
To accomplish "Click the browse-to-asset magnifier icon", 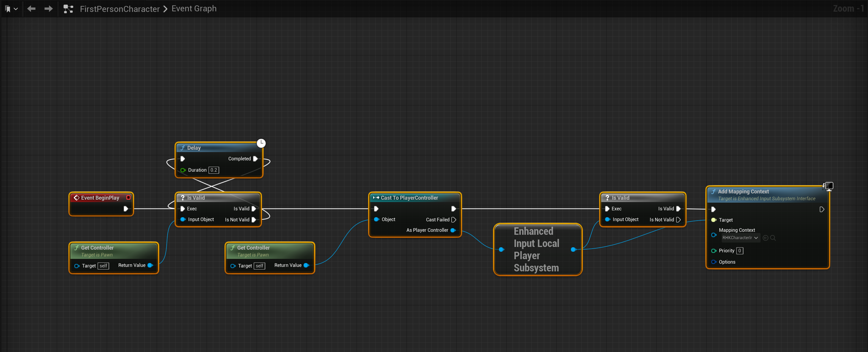I will pyautogui.click(x=773, y=238).
